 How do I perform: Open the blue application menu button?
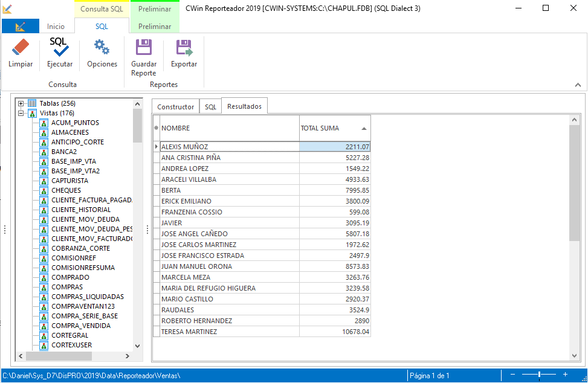[20, 27]
